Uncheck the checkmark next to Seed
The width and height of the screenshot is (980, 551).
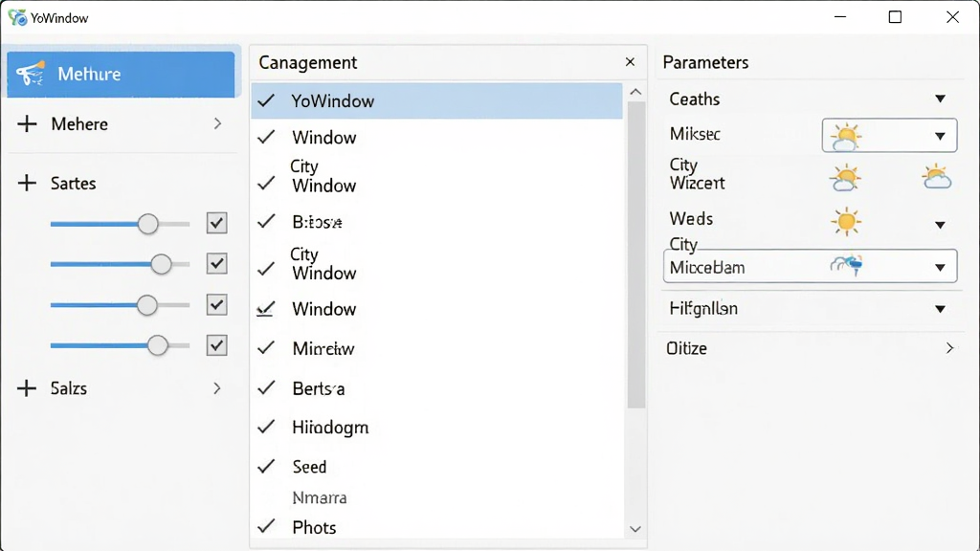(266, 466)
